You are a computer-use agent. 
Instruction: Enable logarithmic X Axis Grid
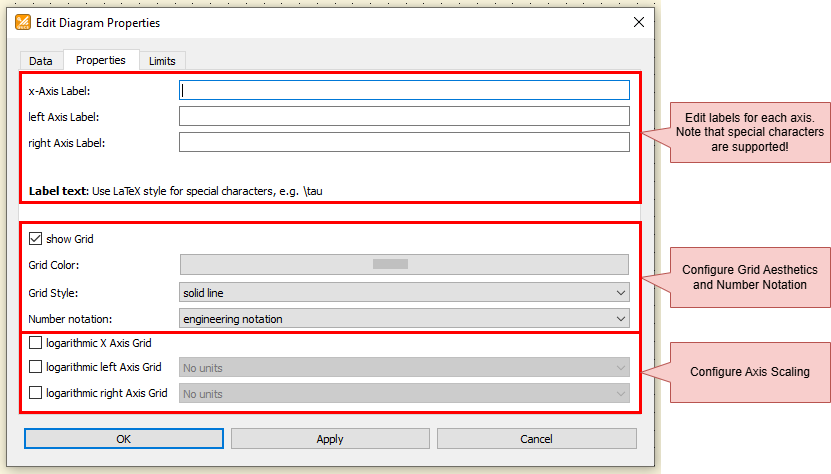pos(36,343)
